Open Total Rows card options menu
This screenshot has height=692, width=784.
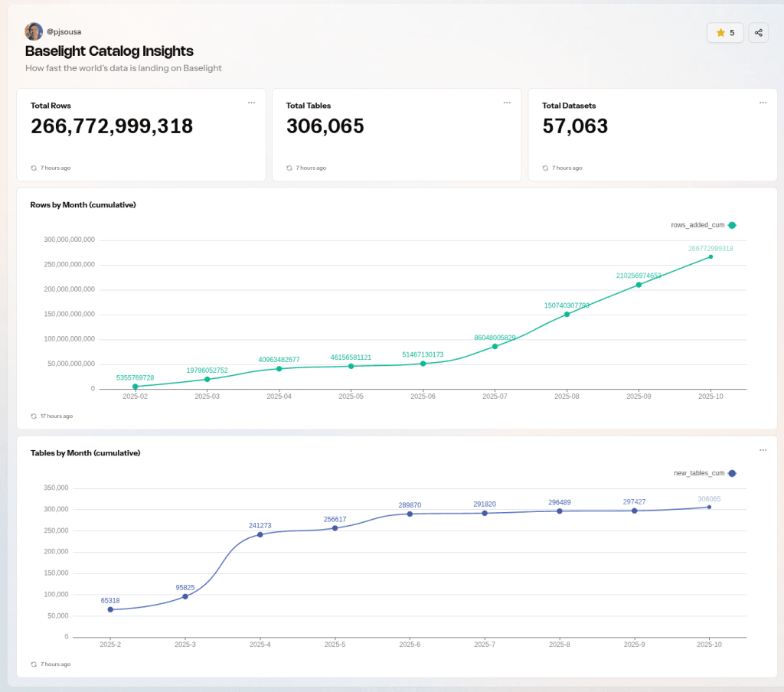click(251, 103)
